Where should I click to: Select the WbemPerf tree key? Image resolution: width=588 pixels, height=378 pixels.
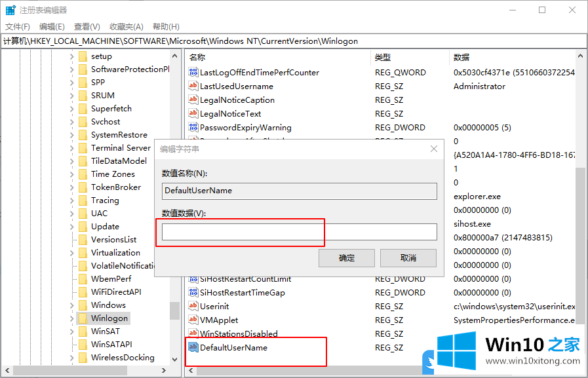pyautogui.click(x=111, y=278)
